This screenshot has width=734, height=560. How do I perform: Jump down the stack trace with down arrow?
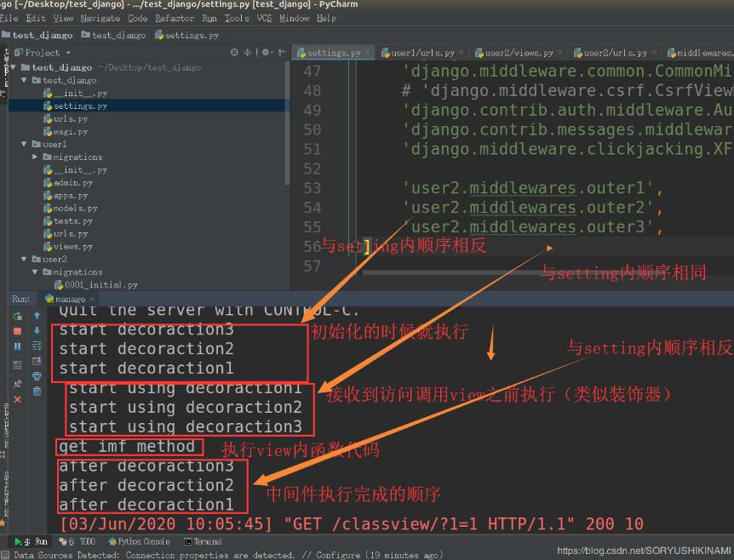coord(37,331)
